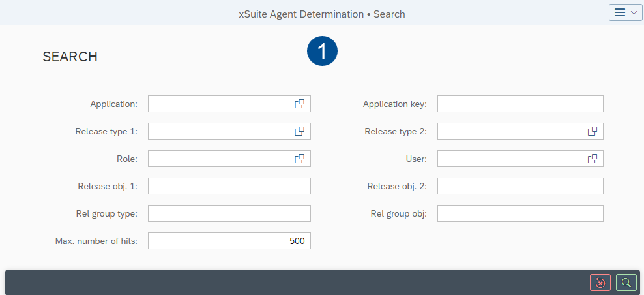The width and height of the screenshot is (644, 295).
Task: Open value help icon for Application field
Action: 300,104
